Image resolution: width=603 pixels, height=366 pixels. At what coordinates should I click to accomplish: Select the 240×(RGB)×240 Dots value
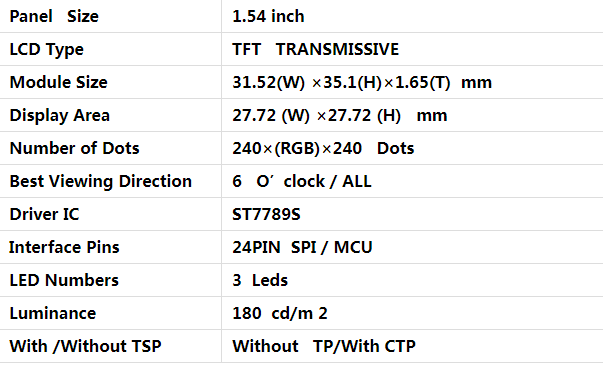(323, 149)
